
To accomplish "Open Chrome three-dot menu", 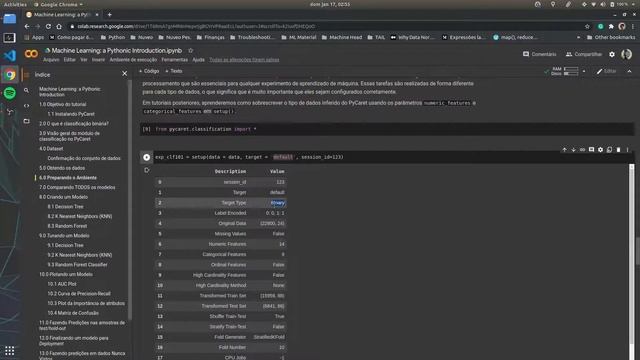I will pyautogui.click(x=633, y=27).
